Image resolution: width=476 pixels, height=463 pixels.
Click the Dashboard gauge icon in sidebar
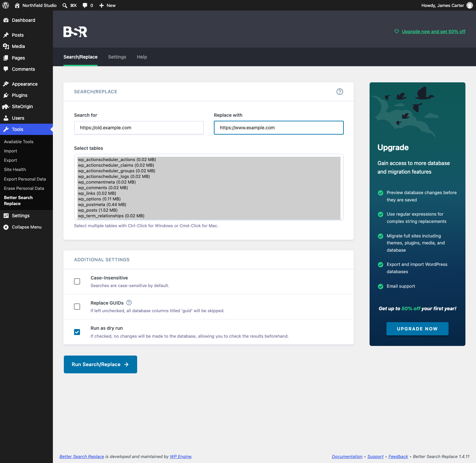coord(6,20)
